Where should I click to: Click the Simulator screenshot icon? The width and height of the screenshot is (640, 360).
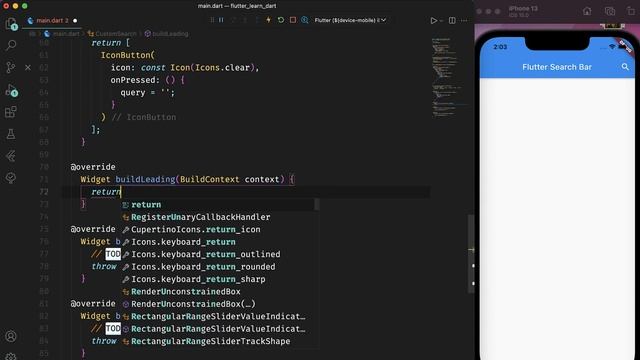[x=610, y=11]
